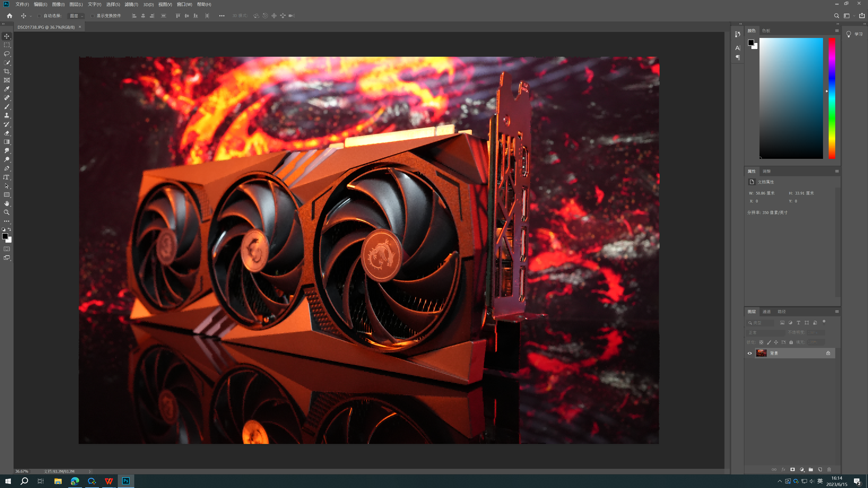Choose the Clone Stamp tool
Viewport: 868px width, 488px height.
click(x=7, y=115)
